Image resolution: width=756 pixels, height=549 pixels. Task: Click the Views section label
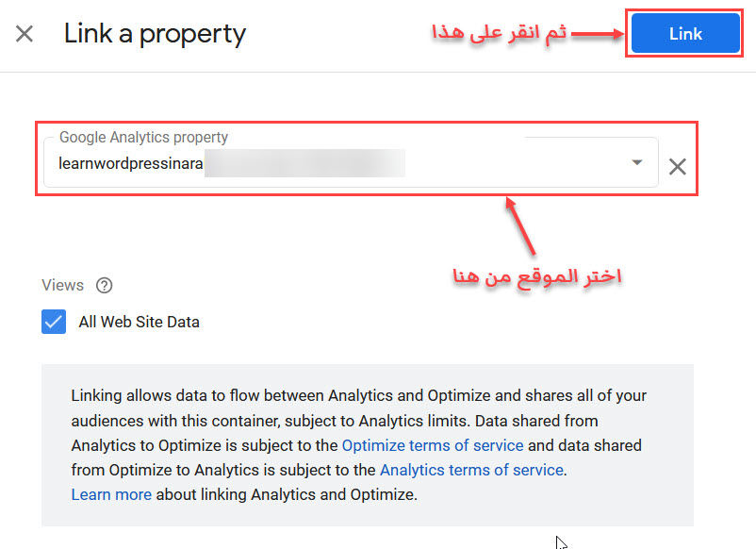coord(62,285)
